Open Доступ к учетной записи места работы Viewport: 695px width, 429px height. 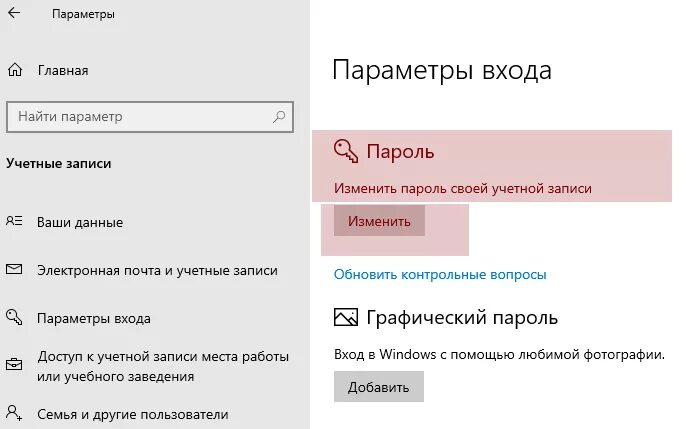[163, 366]
